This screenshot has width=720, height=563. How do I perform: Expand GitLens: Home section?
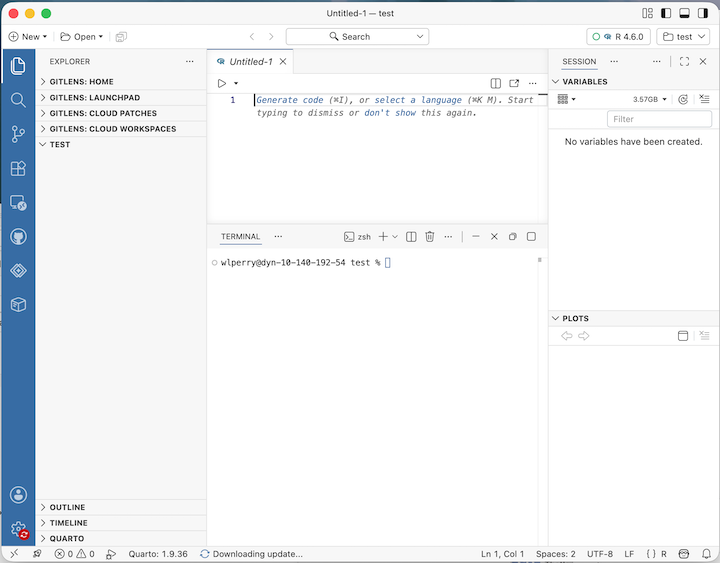121,82
